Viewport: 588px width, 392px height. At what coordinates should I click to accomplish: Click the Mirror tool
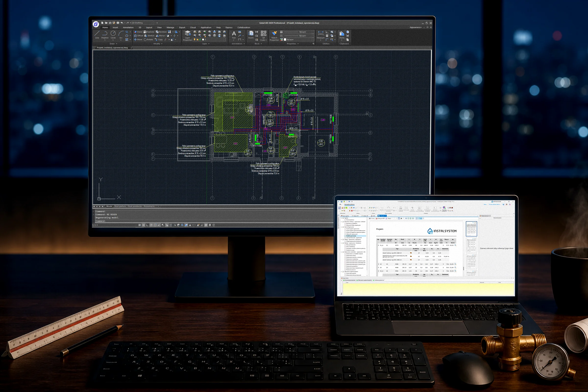[x=160, y=36]
